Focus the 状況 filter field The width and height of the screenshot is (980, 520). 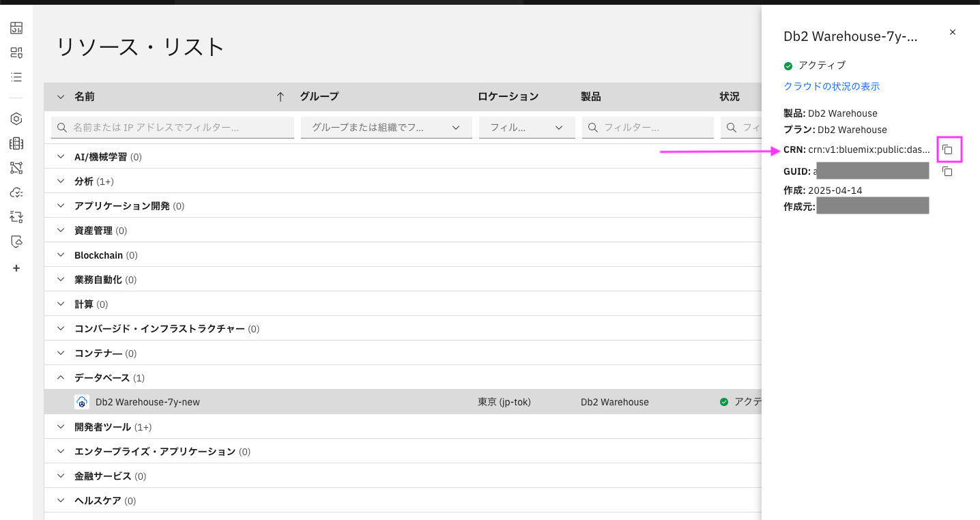coord(741,128)
